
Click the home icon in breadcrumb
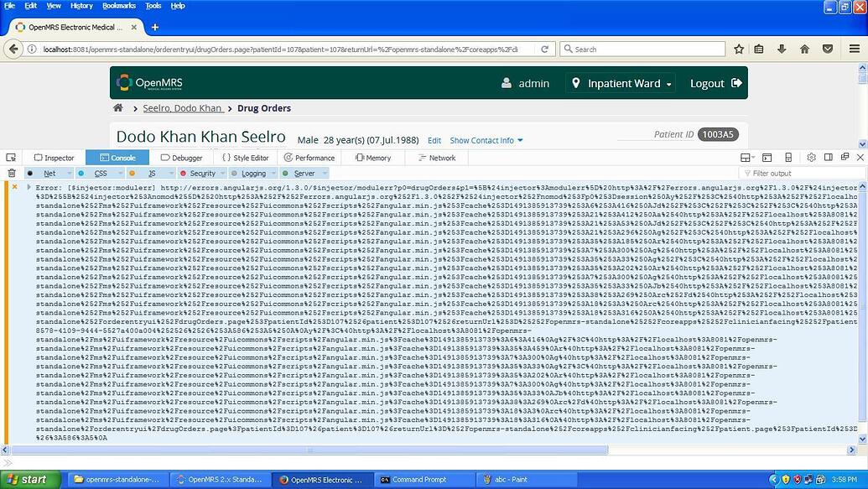118,108
